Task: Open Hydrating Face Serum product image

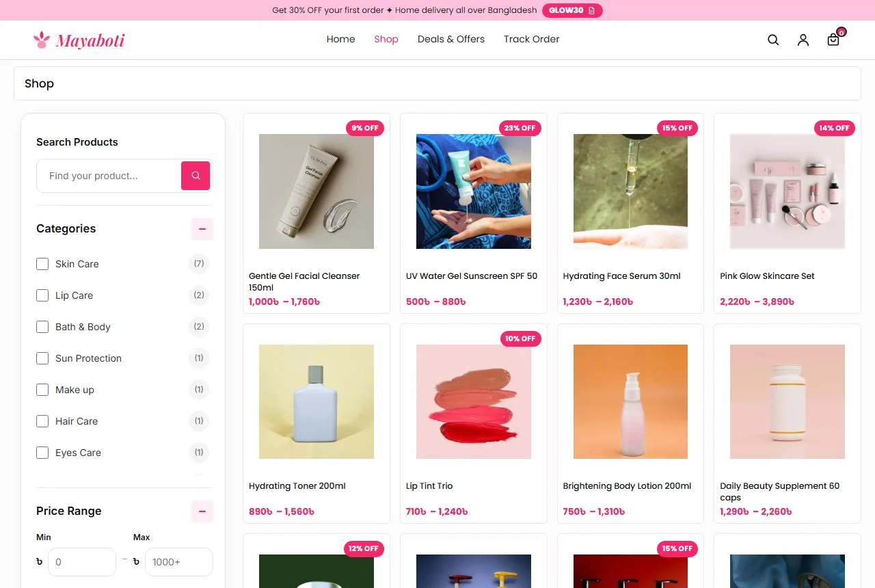Action: 630,191
